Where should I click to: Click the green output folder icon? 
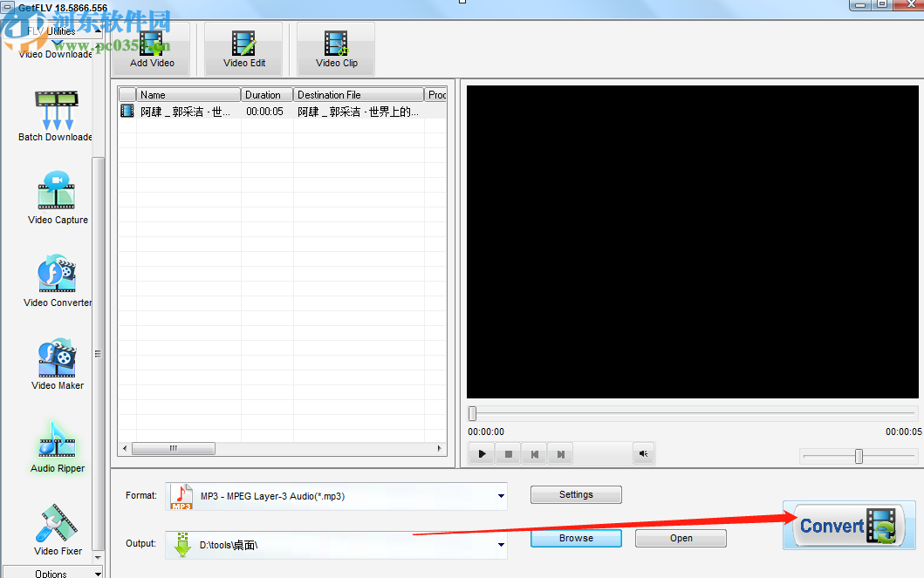pos(182,545)
